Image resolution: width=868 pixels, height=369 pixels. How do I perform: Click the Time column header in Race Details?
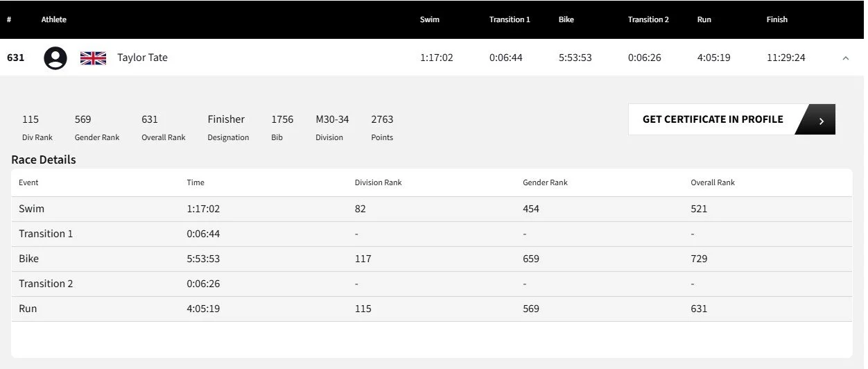pyautogui.click(x=196, y=182)
